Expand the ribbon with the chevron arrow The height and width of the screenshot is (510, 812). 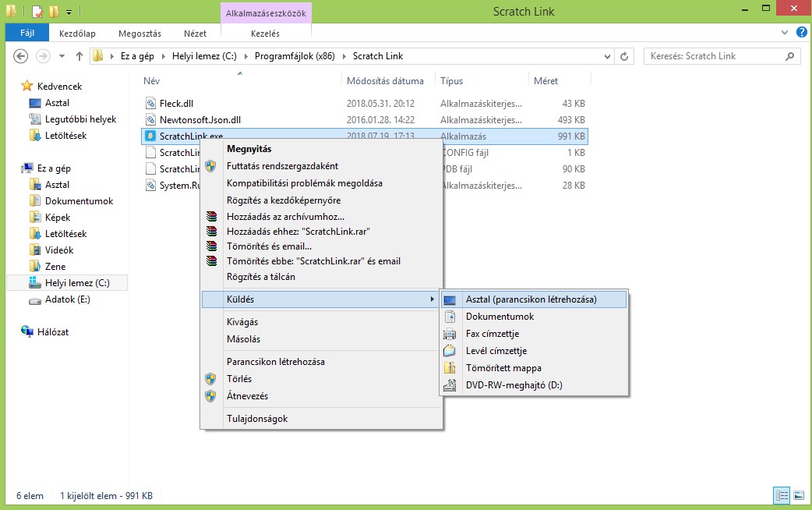pos(785,34)
